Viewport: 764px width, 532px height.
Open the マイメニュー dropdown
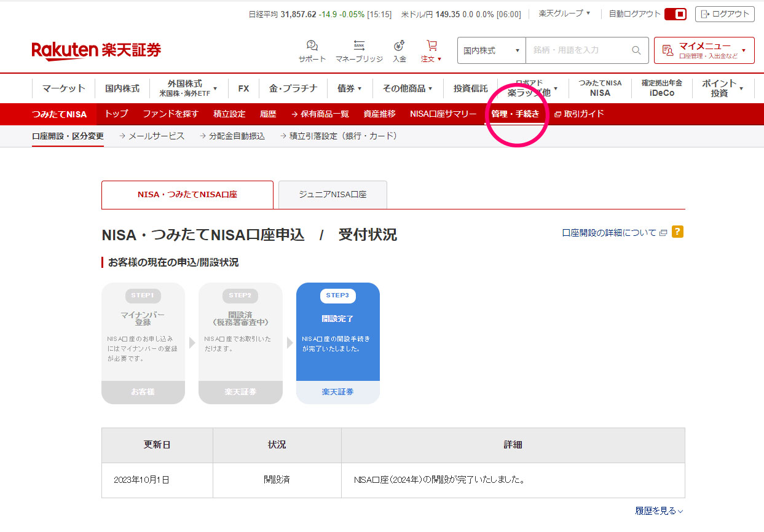(x=704, y=50)
